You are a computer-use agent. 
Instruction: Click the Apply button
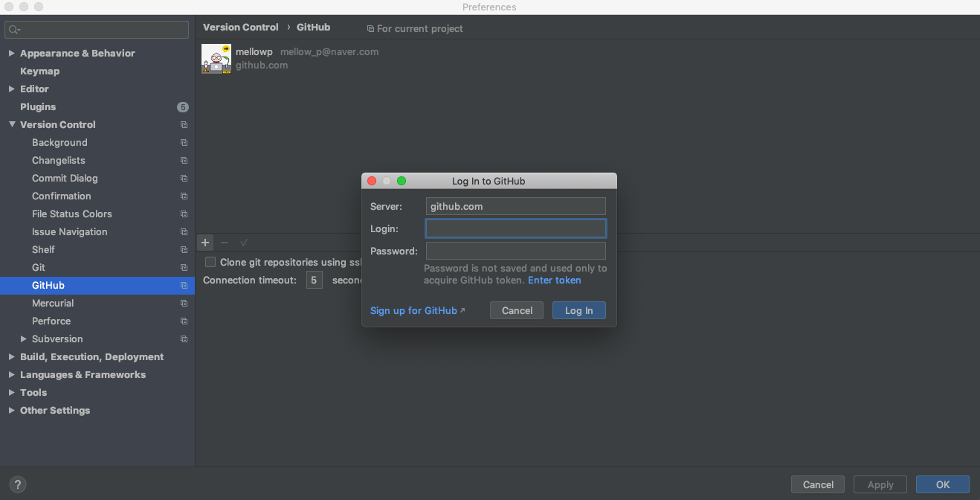pyautogui.click(x=880, y=484)
